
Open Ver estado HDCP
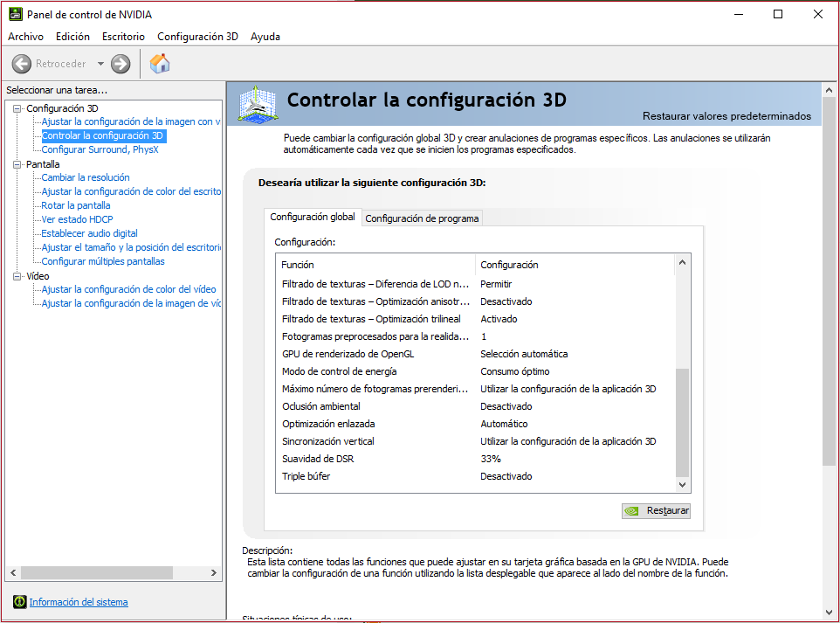tap(77, 219)
